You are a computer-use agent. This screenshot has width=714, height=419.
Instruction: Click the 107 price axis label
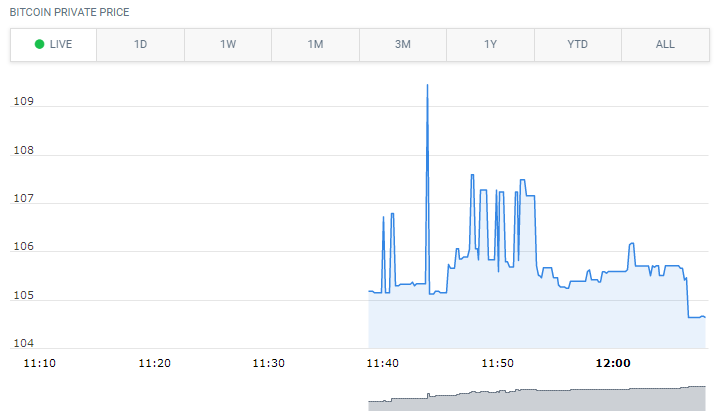(x=24, y=198)
